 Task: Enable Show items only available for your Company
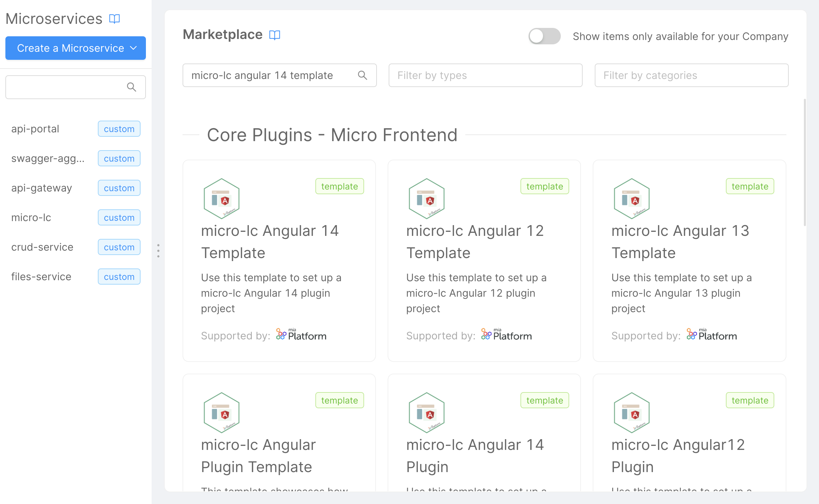click(x=544, y=36)
